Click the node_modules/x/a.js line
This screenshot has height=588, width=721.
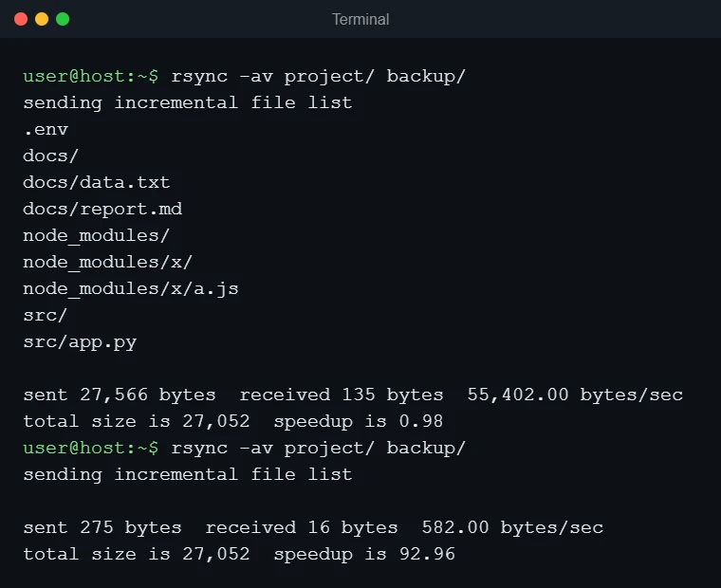point(131,288)
